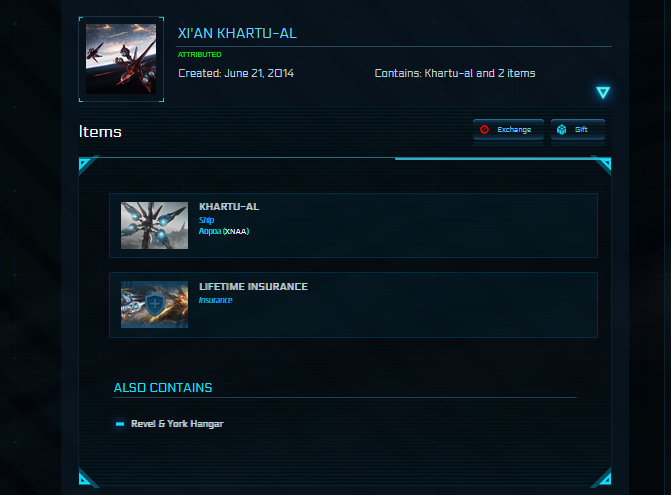Screen dimensions: 671x495
Task: Click the Revel & York Hangar entry
Action: tap(177, 424)
